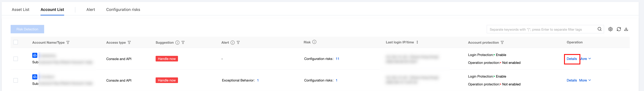644x91 pixels.
Task: Toggle the select-all header checkbox
Action: point(16,42)
